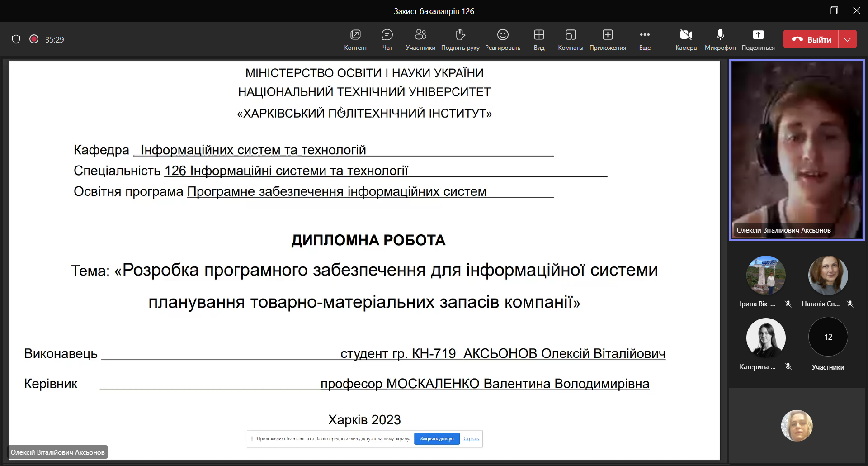868x466 pixels.
Task: Open the Chat panel
Action: (387, 39)
